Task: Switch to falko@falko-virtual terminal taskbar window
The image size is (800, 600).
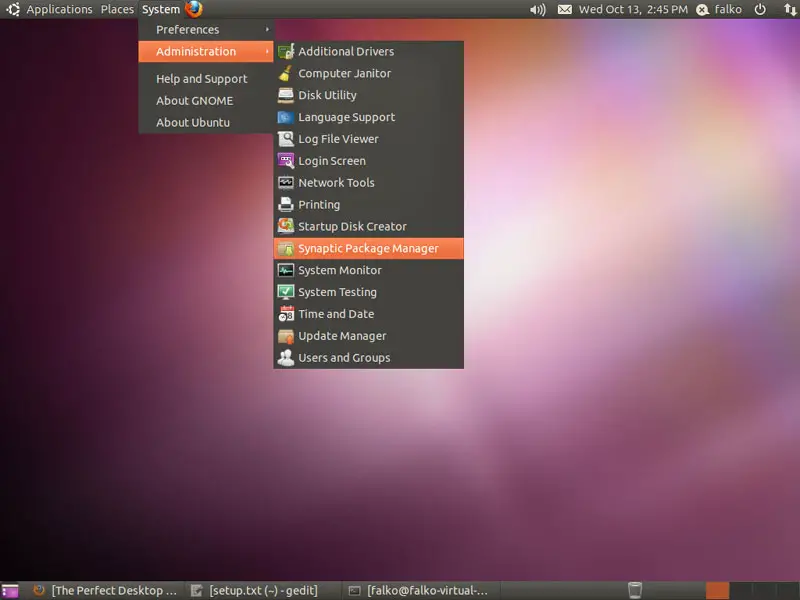Action: (419, 591)
